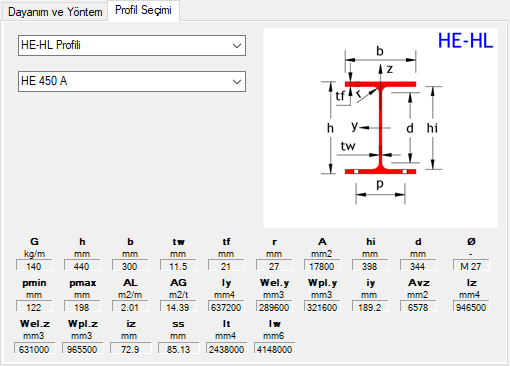Viewport: 510px width, 366px height.
Task: Click the h height field showing 440
Action: pyautogui.click(x=82, y=266)
